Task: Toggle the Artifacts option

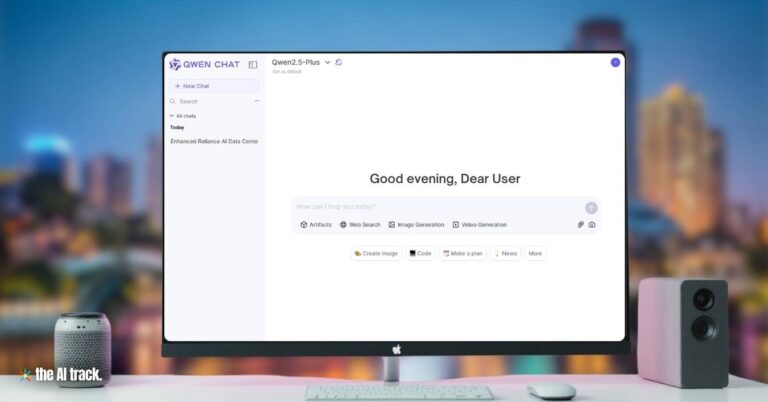Action: click(x=316, y=225)
